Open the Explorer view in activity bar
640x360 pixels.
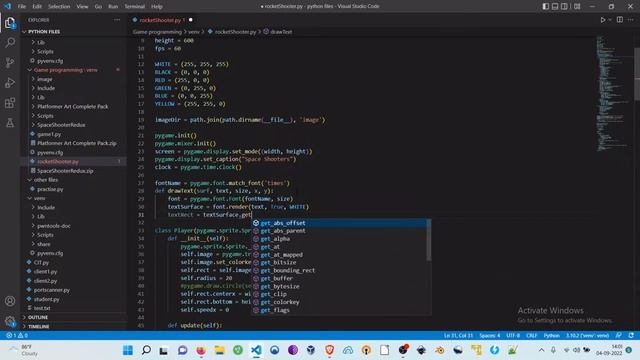(x=10, y=22)
